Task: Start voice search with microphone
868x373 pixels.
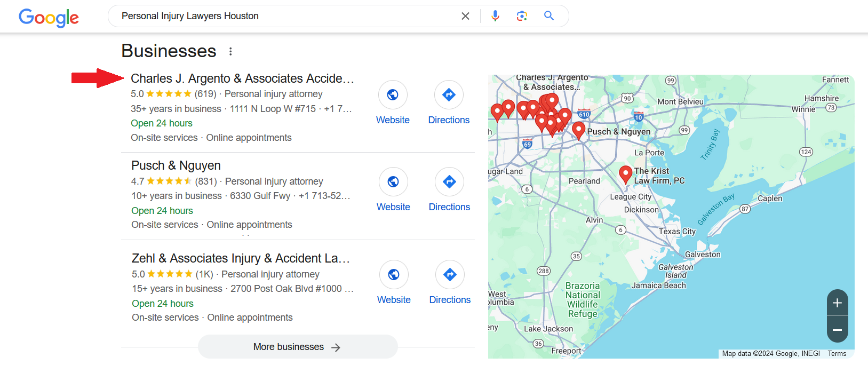Action: click(x=495, y=16)
